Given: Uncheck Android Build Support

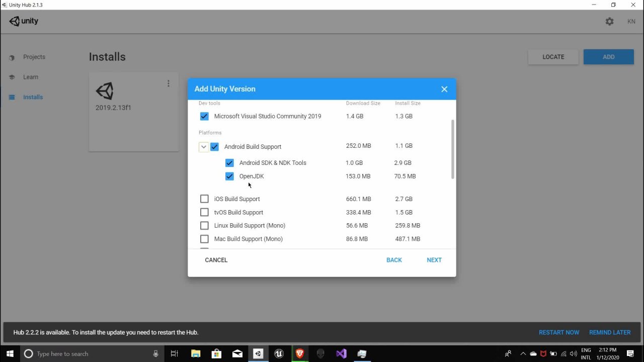Looking at the screenshot, I should pos(214,147).
